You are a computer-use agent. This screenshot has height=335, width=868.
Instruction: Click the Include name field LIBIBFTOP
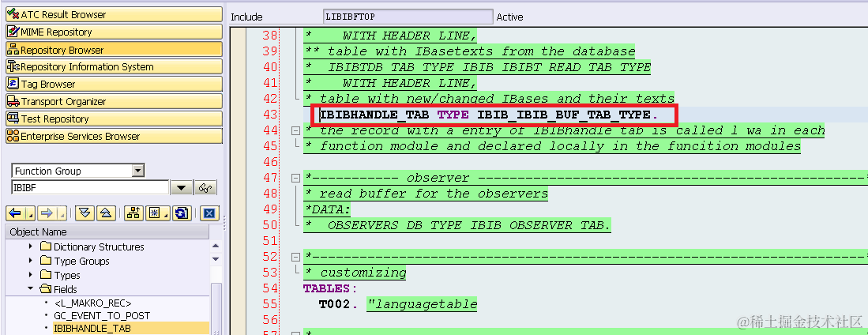(408, 17)
